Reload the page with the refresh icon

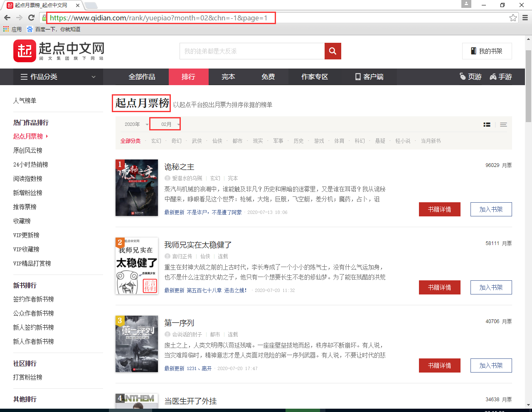point(31,18)
